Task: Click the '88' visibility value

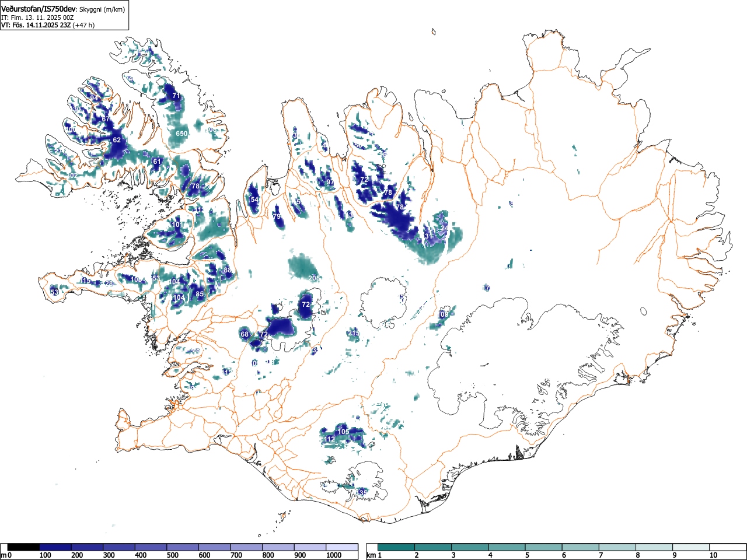Action: click(x=228, y=270)
